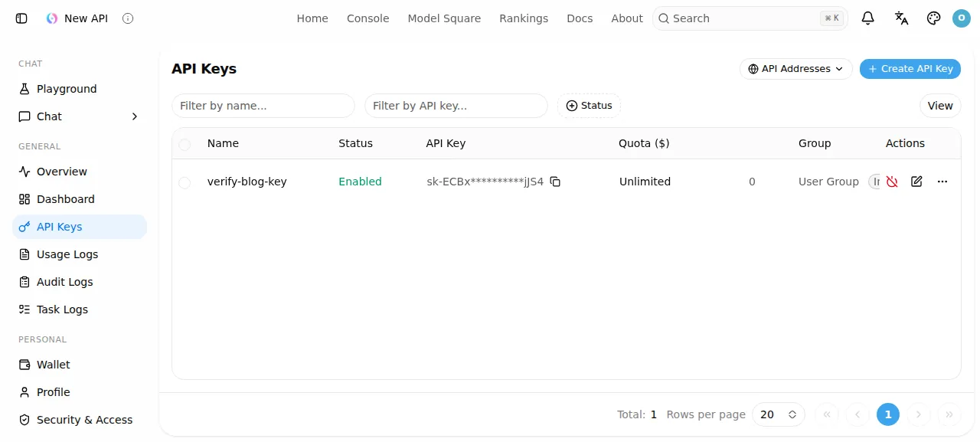The image size is (980, 442).
Task: Open the info icon beside New API
Action: (128, 18)
